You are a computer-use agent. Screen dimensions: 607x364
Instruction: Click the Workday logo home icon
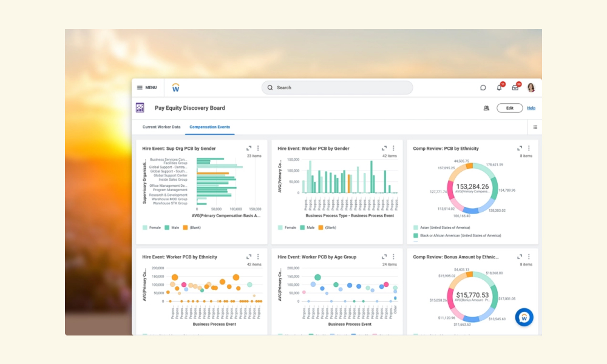click(x=176, y=88)
